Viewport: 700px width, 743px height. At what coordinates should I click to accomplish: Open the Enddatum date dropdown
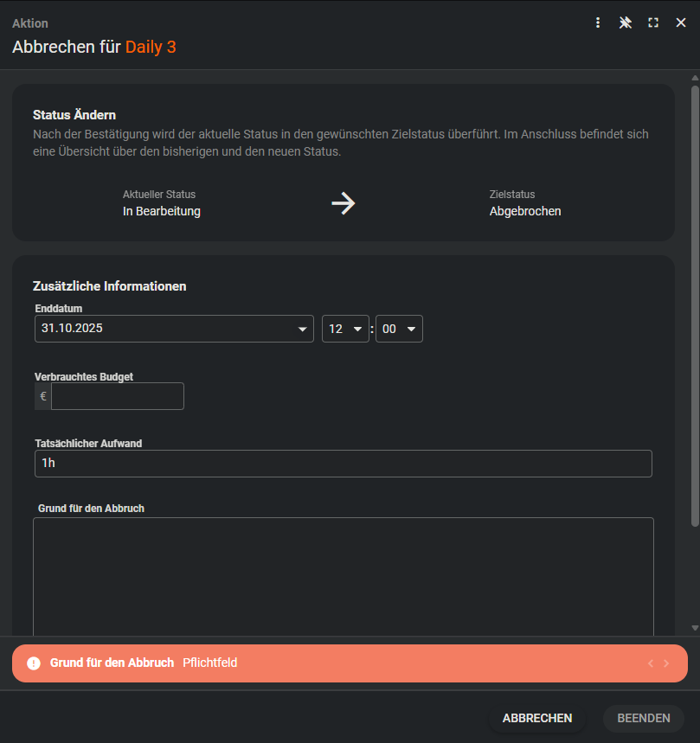click(302, 330)
